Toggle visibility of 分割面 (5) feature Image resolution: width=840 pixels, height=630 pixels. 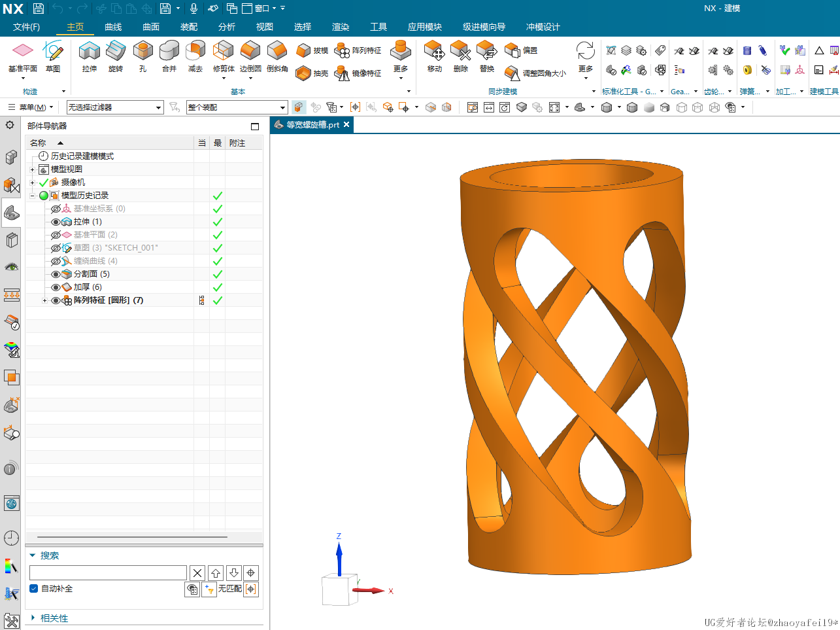click(56, 274)
